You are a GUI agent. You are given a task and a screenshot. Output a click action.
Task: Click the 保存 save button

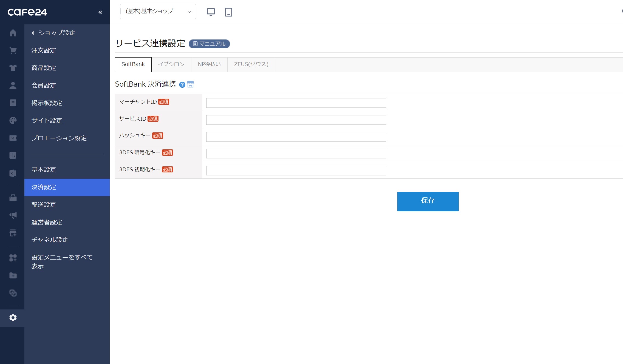coord(428,201)
